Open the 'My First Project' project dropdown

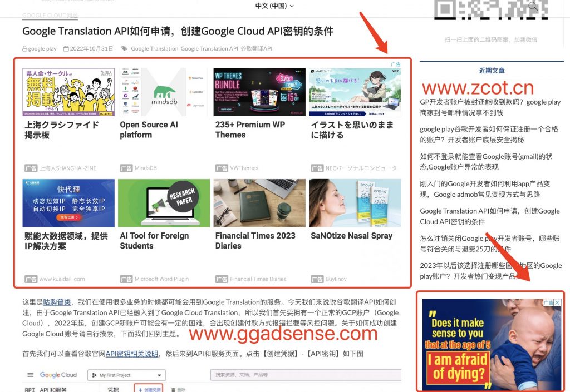click(126, 375)
